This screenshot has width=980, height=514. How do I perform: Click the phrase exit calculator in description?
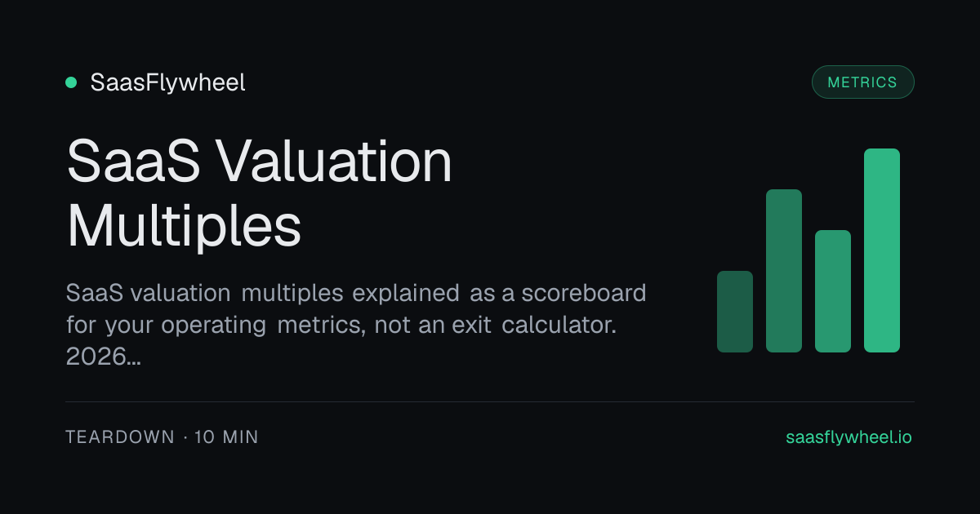pyautogui.click(x=553, y=325)
